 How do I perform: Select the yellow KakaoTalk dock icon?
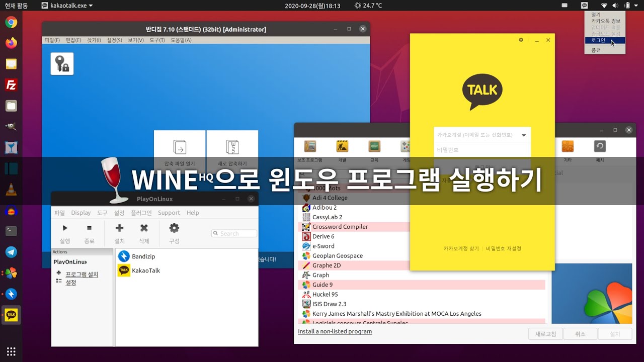point(11,315)
